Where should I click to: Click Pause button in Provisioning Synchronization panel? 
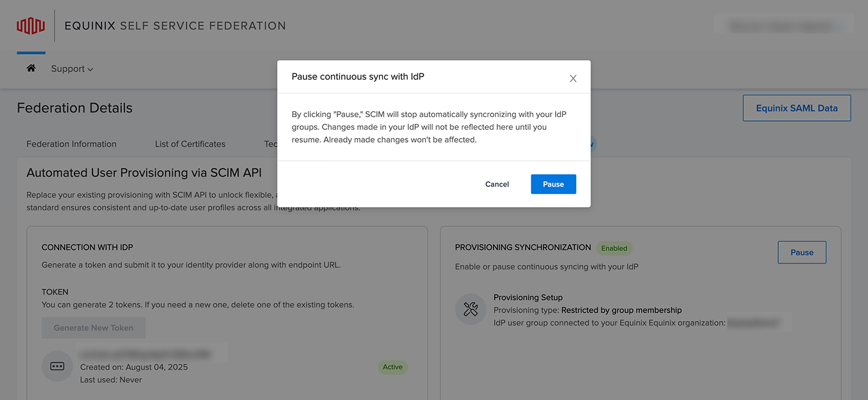click(x=802, y=252)
